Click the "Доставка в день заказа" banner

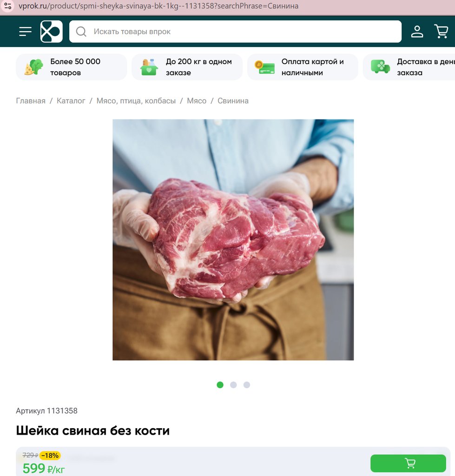click(x=409, y=67)
